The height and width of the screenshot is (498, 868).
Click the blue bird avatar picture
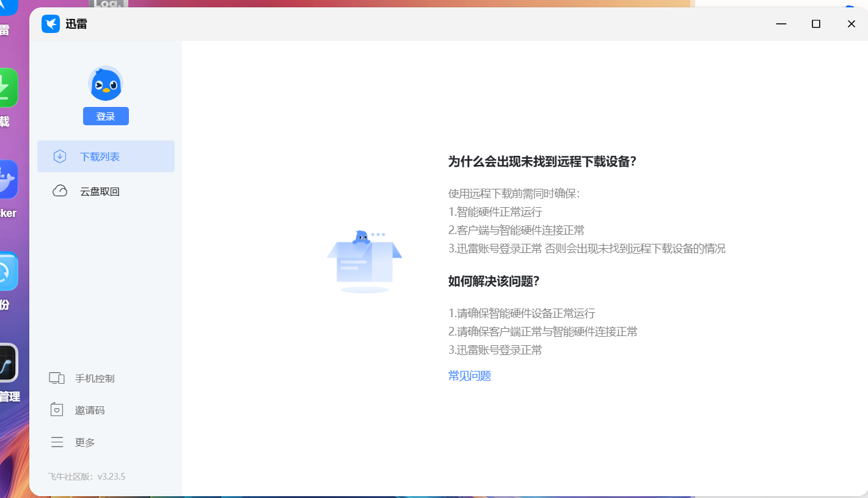pos(106,84)
